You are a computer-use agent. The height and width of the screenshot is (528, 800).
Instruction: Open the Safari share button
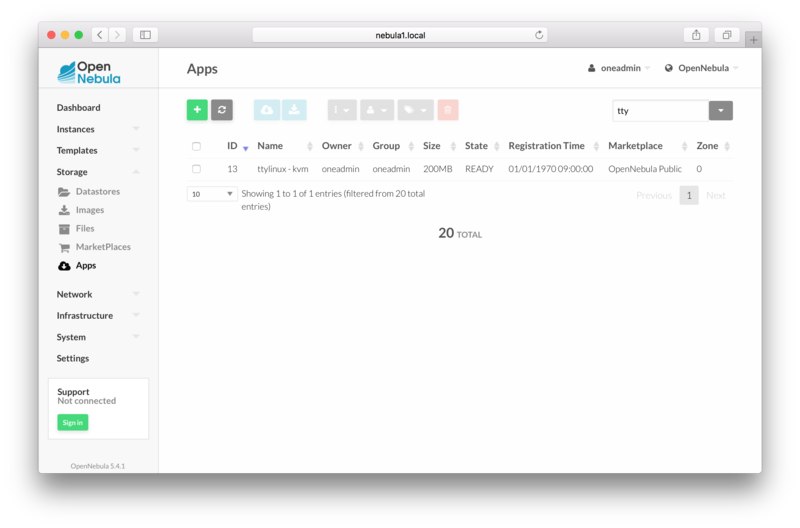696,35
